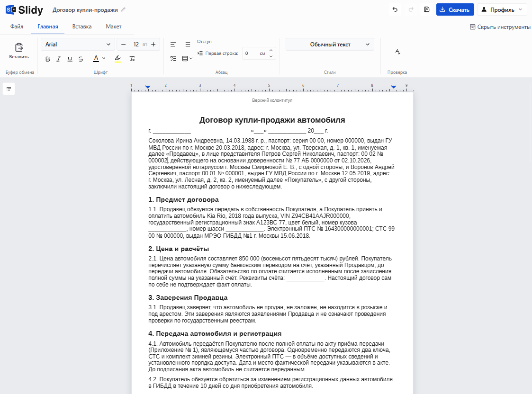Insert a checklist
This screenshot has width=532, height=394.
point(173,59)
